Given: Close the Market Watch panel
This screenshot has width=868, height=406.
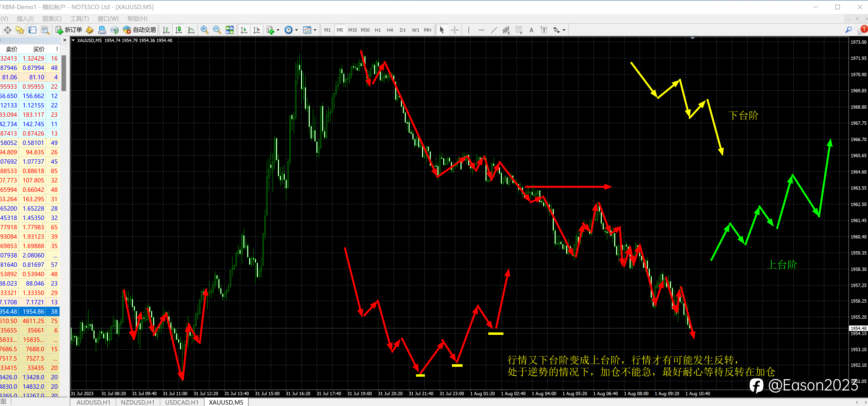Looking at the screenshot, I should pyautogui.click(x=65, y=40).
